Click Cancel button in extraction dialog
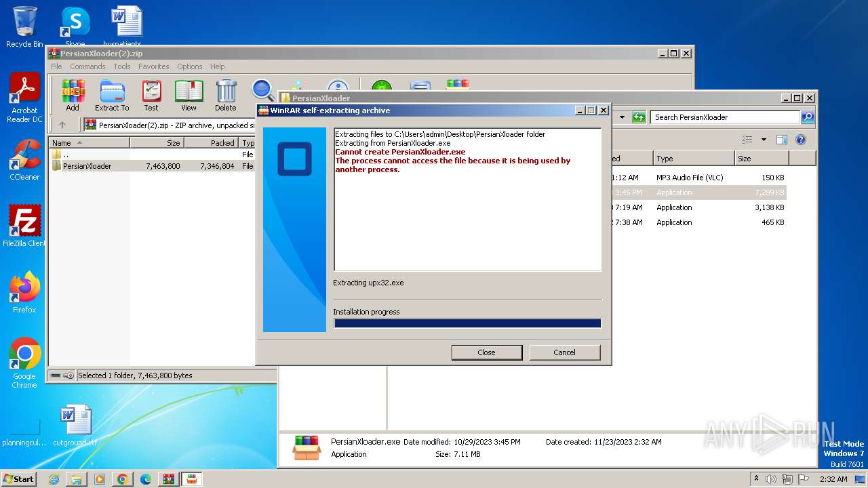868x488 pixels. 565,352
